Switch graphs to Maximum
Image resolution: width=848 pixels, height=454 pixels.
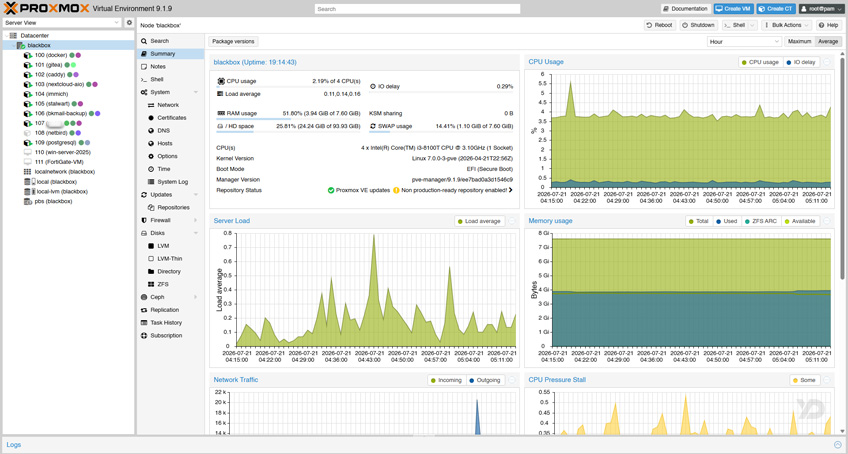point(799,42)
